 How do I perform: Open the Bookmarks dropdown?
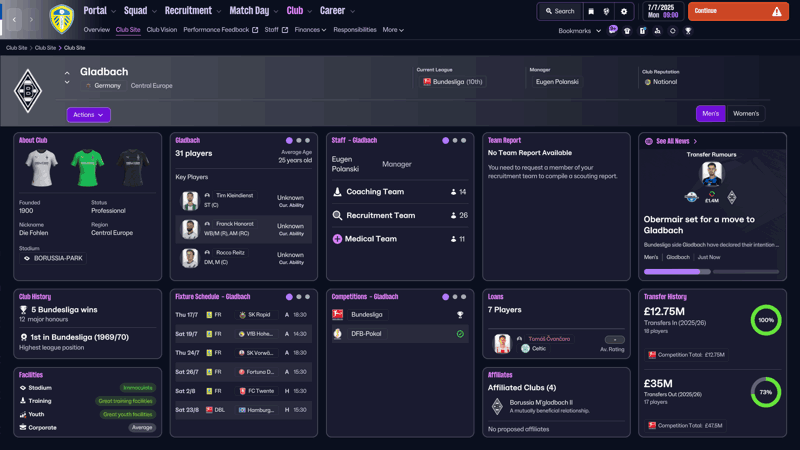tap(580, 31)
